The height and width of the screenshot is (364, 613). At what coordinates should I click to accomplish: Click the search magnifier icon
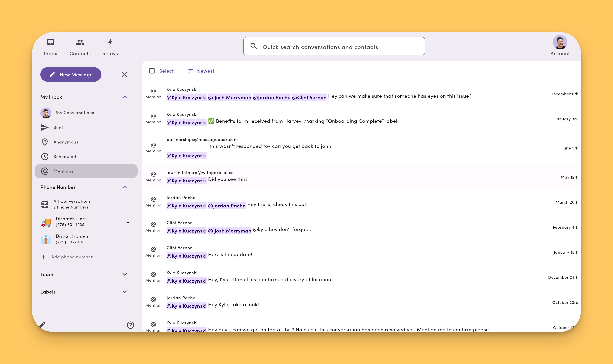tap(254, 46)
